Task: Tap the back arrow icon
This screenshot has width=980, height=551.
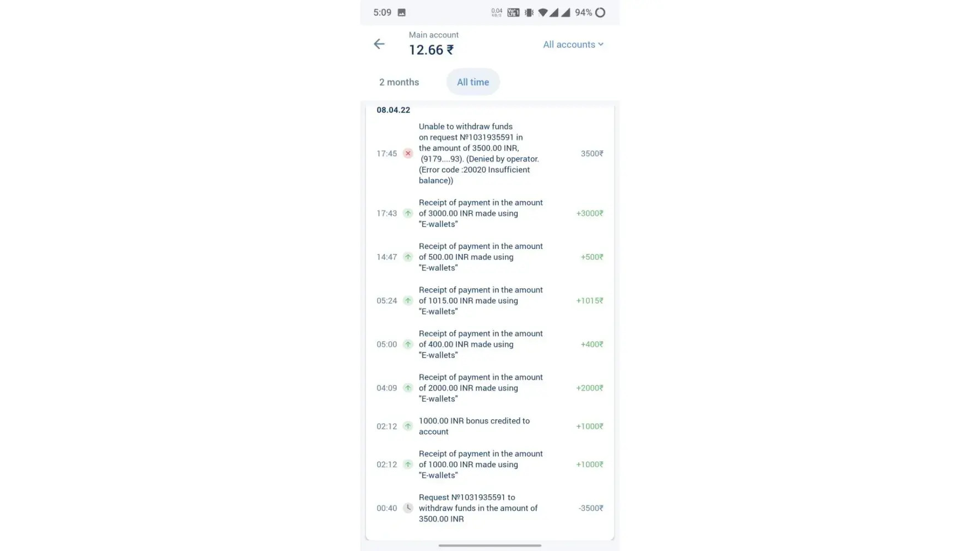Action: coord(379,44)
